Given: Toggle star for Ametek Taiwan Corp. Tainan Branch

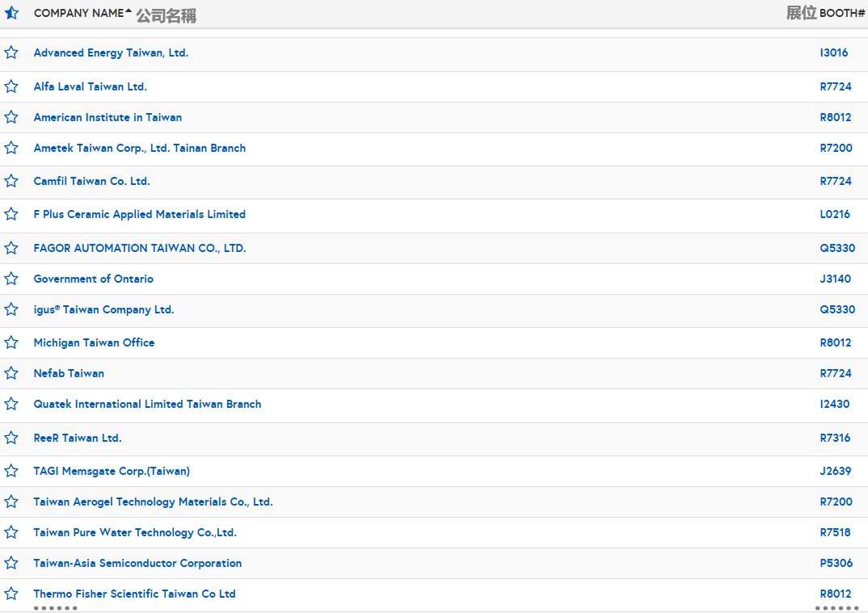Looking at the screenshot, I should point(11,148).
